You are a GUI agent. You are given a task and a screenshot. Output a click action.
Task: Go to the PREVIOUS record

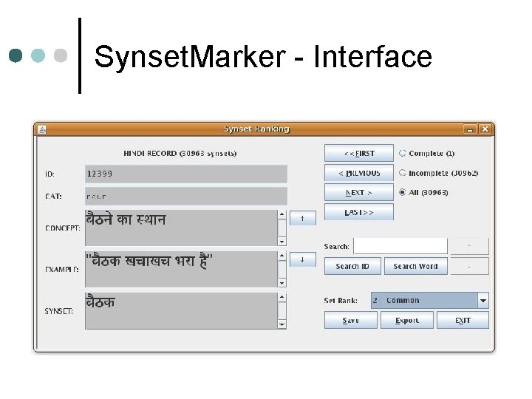point(359,173)
